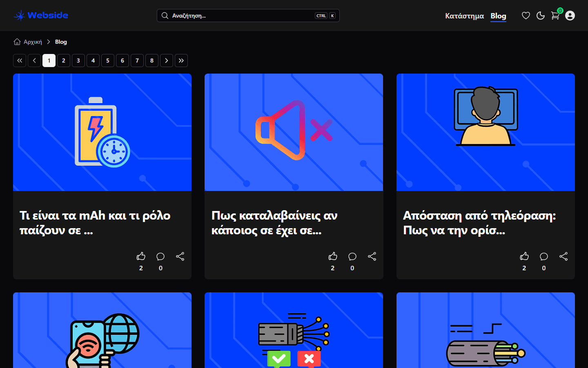Share the 'Πως καταλαβαίνεις' article
588x368 pixels.
point(372,256)
